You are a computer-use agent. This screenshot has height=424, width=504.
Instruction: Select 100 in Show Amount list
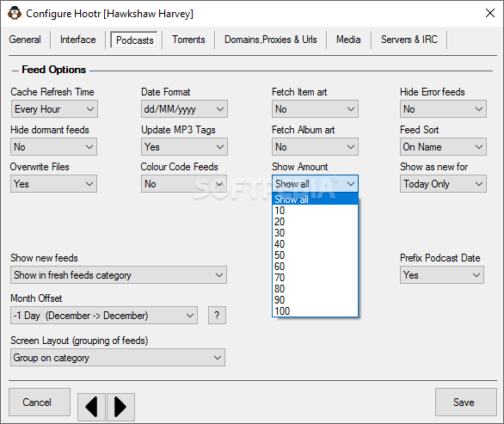[x=315, y=310]
